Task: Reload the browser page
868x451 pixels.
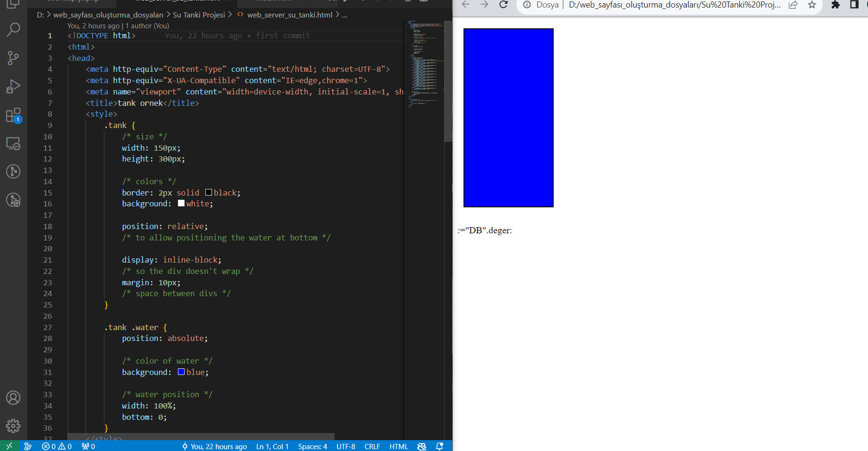Action: pyautogui.click(x=504, y=5)
